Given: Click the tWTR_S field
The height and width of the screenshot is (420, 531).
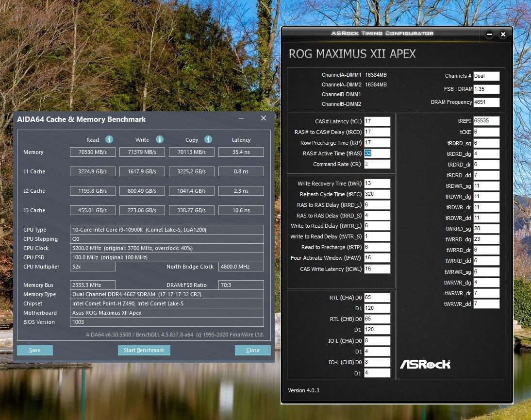Looking at the screenshot, I should (377, 236).
